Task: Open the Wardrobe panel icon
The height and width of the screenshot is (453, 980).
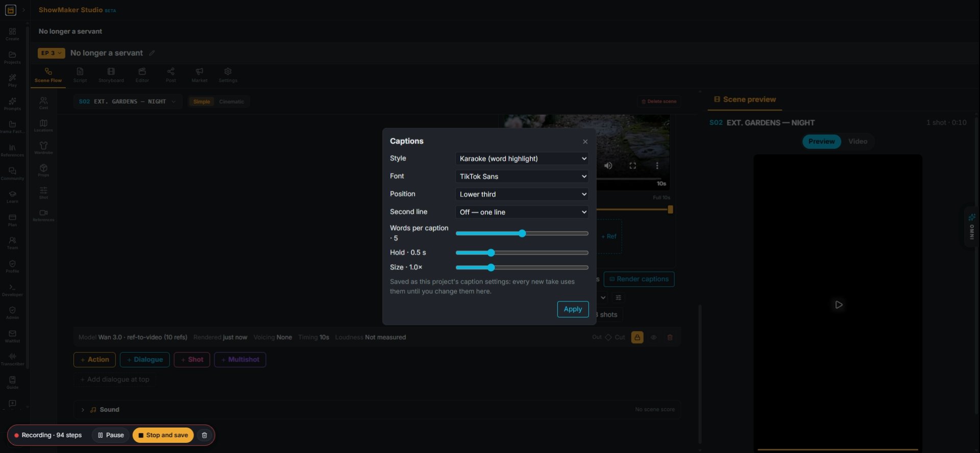Action: point(43,148)
